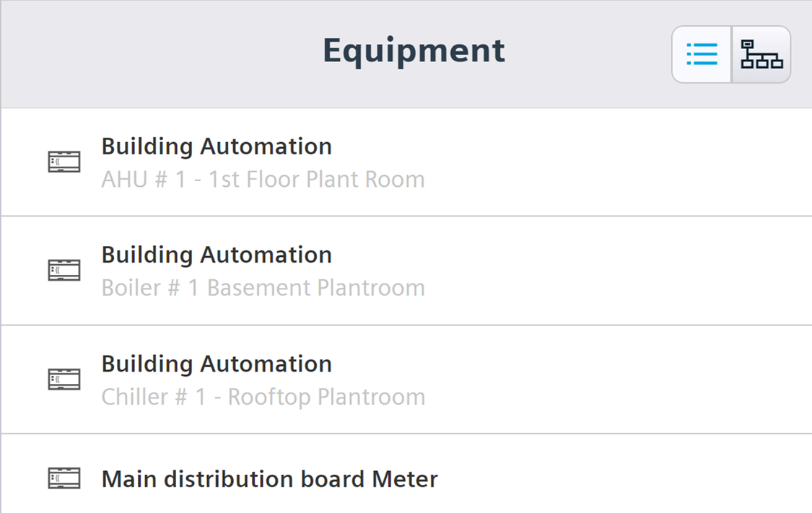
Task: Click the blank area right of Chiller # 1 row
Action: click(x=616, y=380)
